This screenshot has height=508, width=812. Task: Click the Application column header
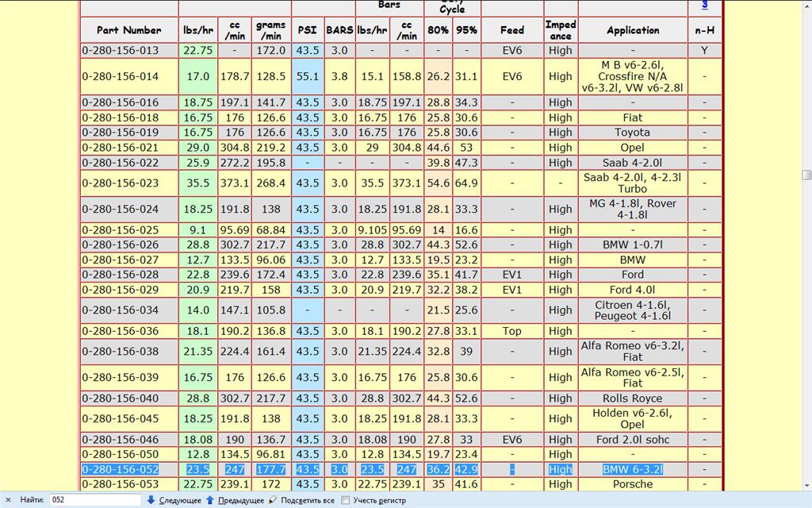pos(633,30)
